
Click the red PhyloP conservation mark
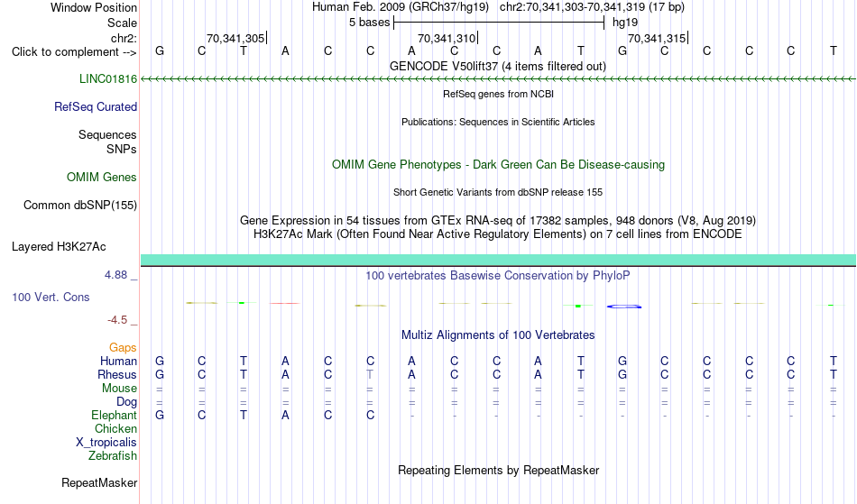coord(285,303)
